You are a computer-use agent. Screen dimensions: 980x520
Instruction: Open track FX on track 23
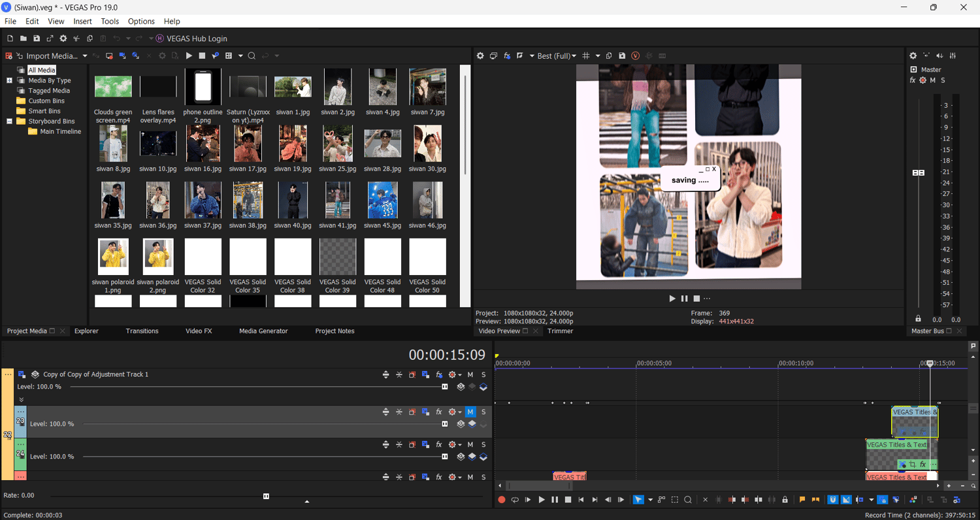tap(439, 412)
